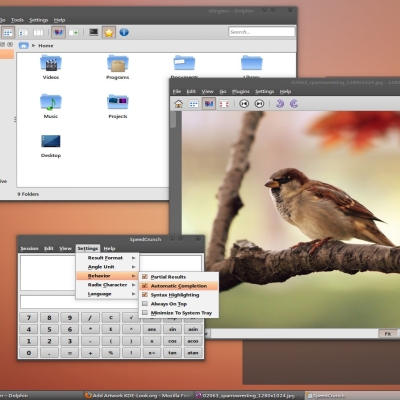The image size is (400, 400).
Task: Click the Gwenview vertical scrollbar handle
Action: [x=173, y=120]
